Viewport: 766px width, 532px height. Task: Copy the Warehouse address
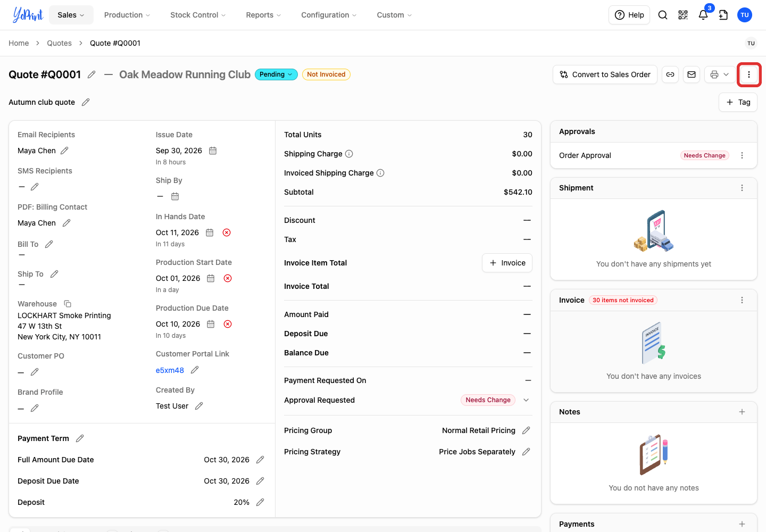click(x=68, y=304)
